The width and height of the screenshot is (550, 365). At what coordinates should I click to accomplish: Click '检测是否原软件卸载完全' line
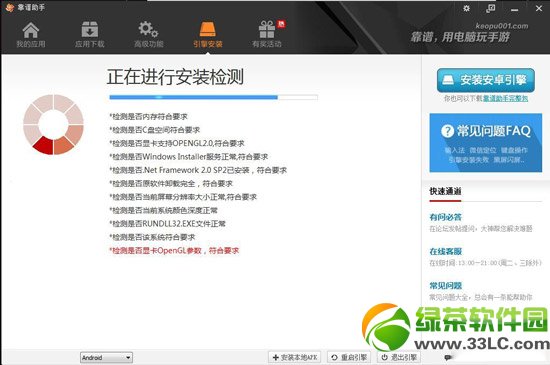pos(171,183)
